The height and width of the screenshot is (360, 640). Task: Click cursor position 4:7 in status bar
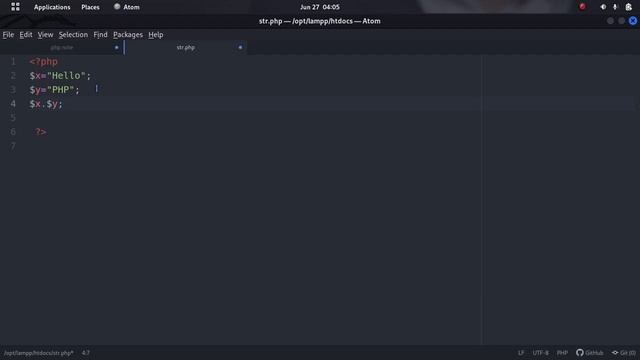point(86,353)
